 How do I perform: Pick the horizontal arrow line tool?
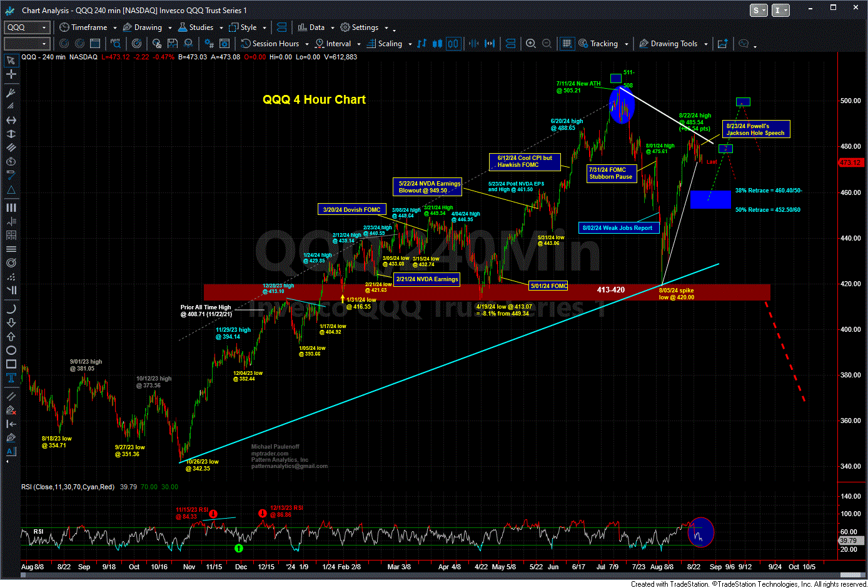(11, 120)
